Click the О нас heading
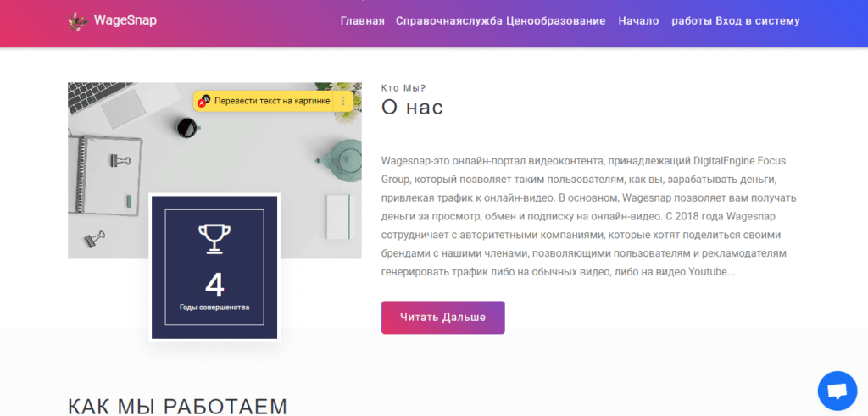 [413, 107]
